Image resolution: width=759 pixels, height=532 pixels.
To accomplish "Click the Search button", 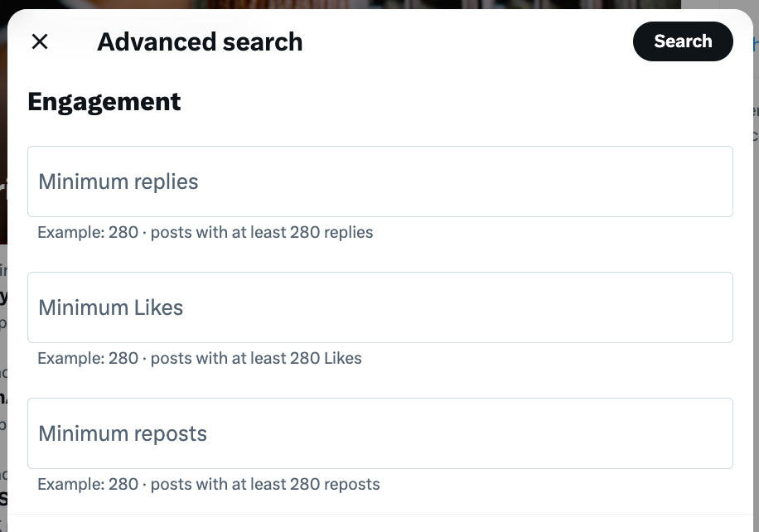I will pos(682,41).
